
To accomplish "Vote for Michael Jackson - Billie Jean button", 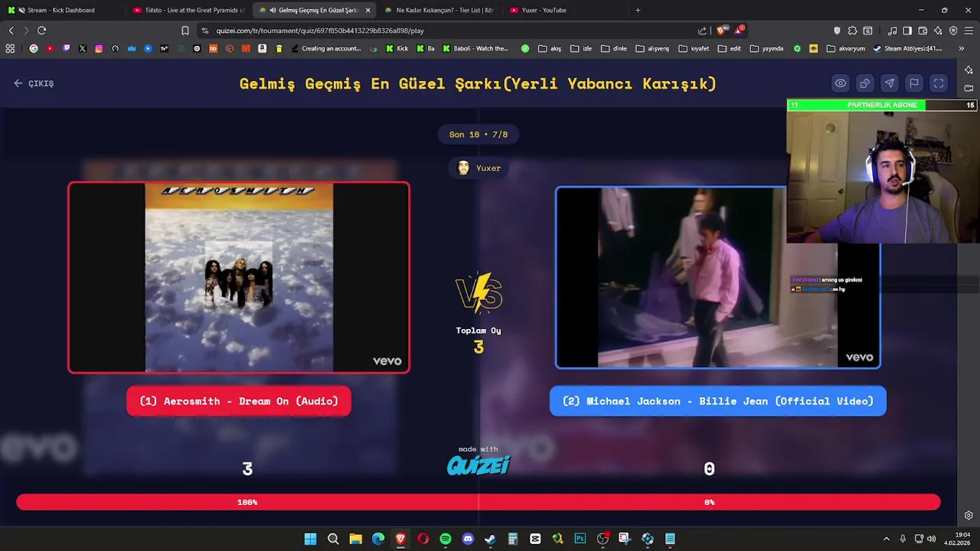I will coord(718,401).
